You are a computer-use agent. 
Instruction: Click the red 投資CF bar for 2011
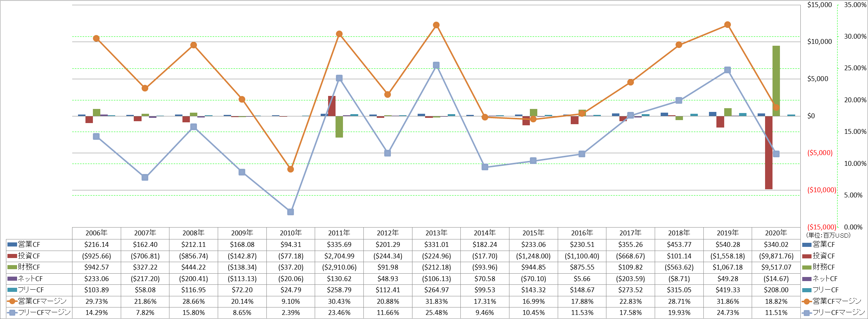point(332,106)
